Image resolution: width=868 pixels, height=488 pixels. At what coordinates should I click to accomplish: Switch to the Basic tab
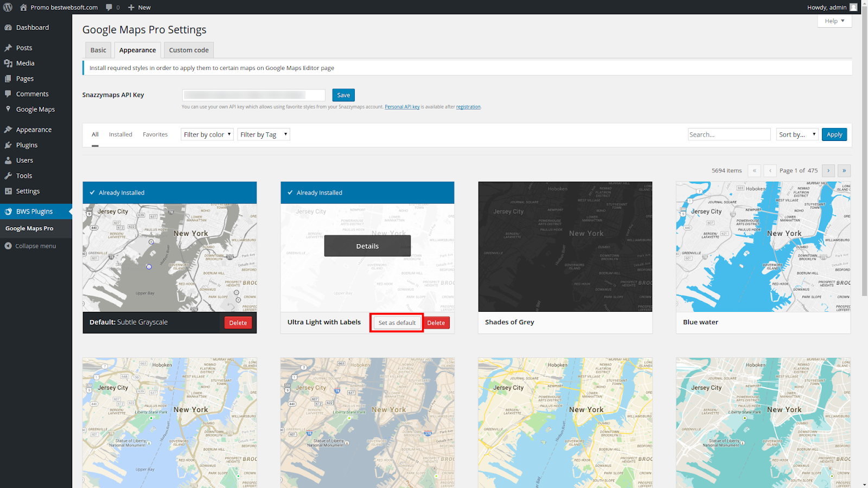tap(98, 50)
